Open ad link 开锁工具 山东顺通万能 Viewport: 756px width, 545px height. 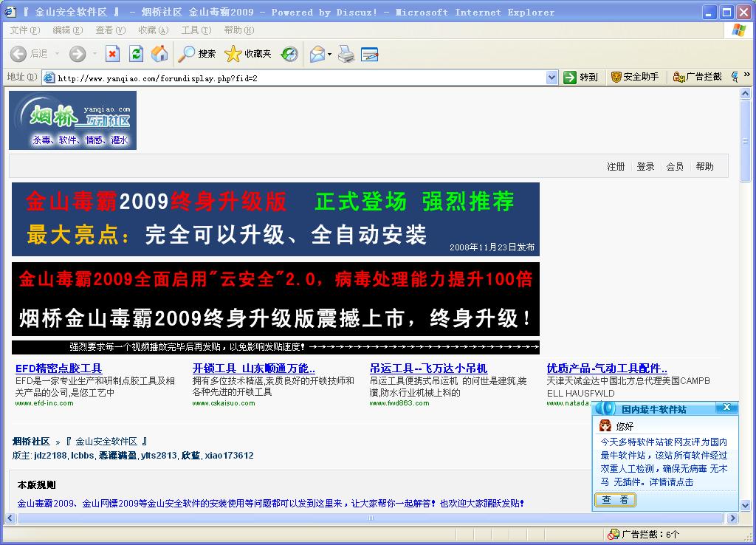(x=254, y=369)
